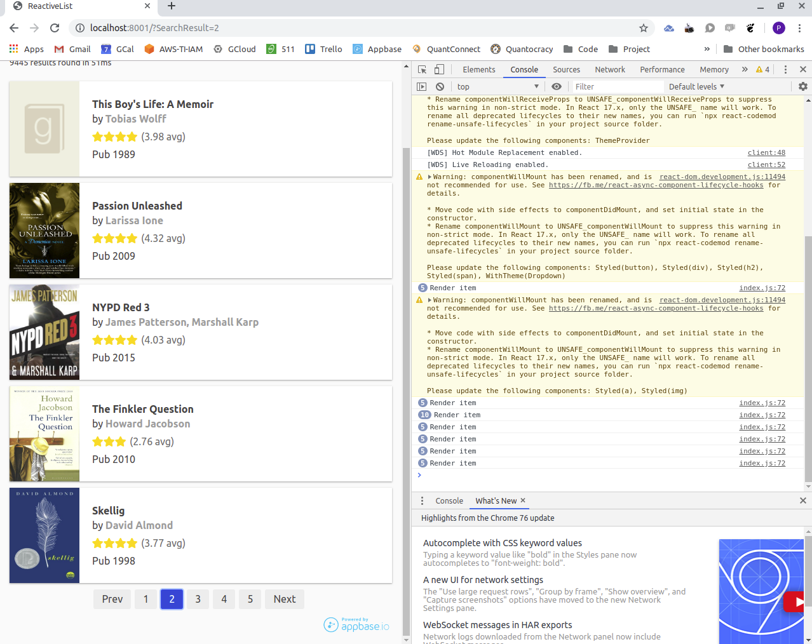Play the What's New video thumbnail
The image size is (812, 644).
761,591
